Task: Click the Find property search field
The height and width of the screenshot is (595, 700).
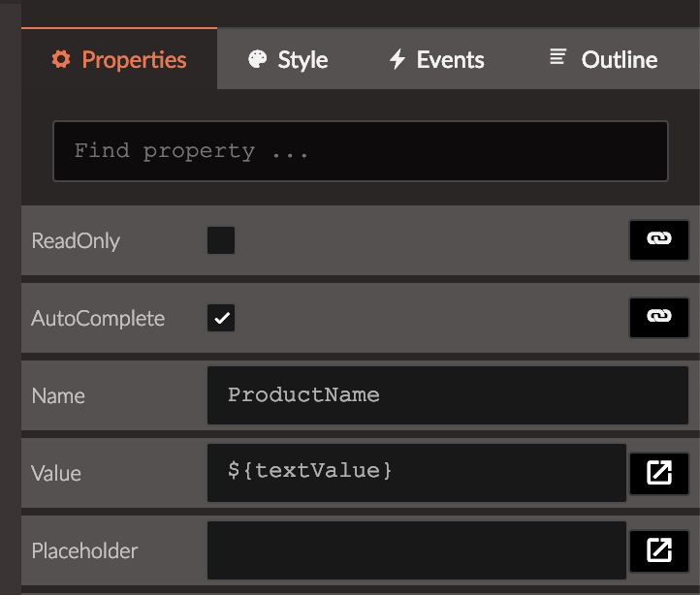Action: pos(361,151)
